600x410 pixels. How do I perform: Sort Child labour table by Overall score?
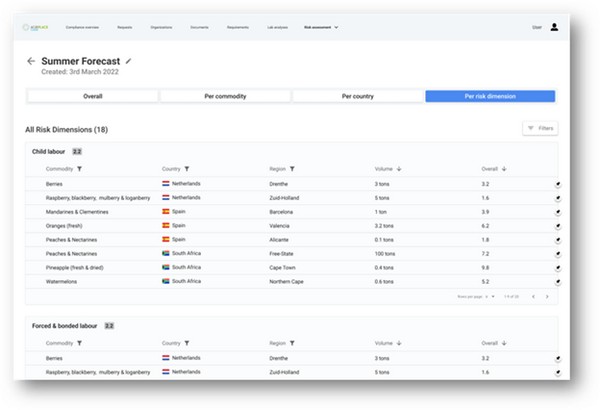click(505, 169)
